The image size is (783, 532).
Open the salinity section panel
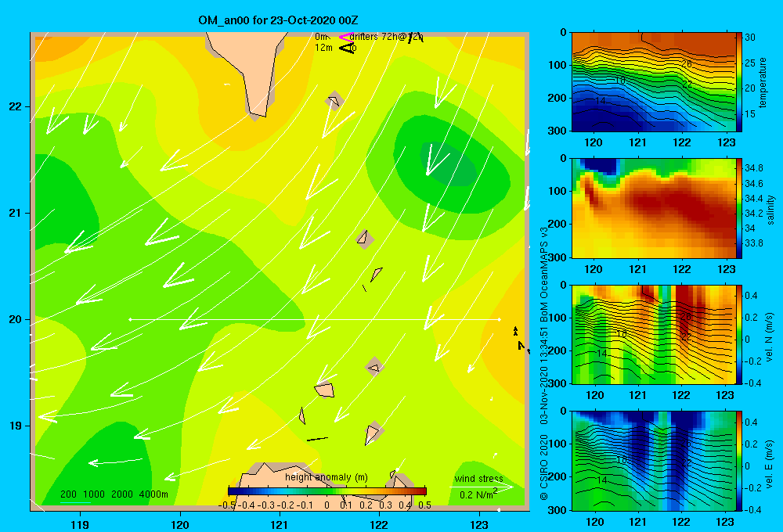point(654,208)
